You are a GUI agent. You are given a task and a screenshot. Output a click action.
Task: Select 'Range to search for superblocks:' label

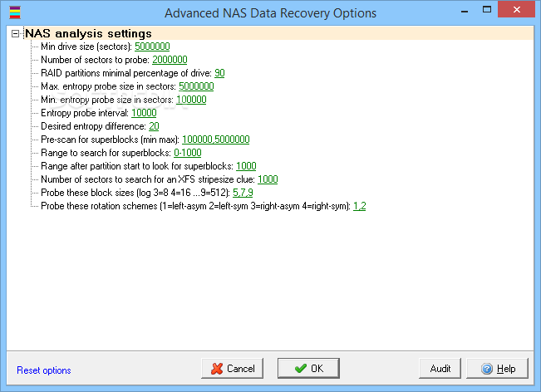[106, 153]
